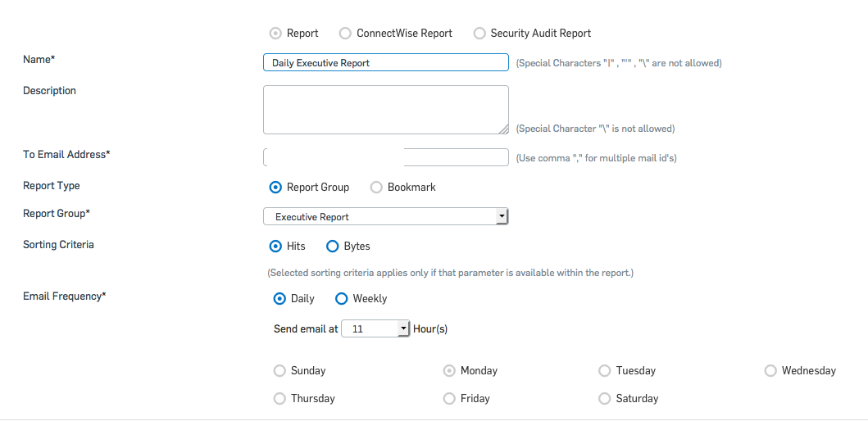
Task: Sort by Hits radio button
Action: [x=275, y=247]
